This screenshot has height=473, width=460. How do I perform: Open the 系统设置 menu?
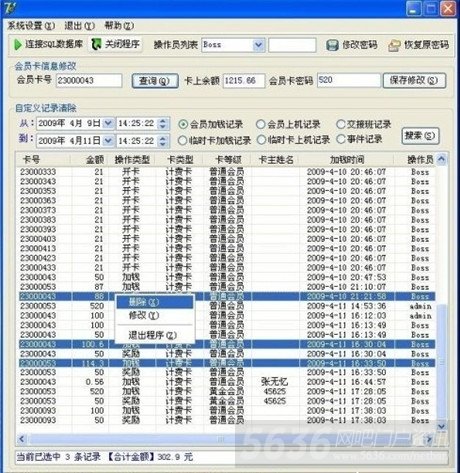[31, 26]
